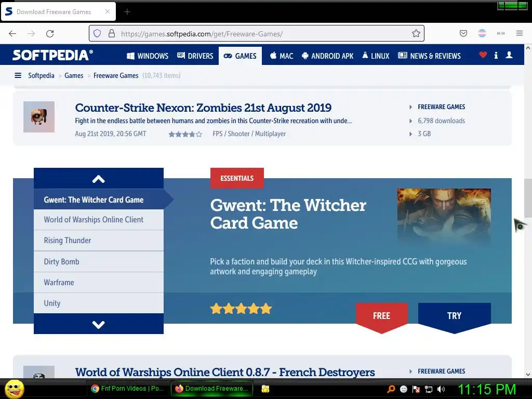532x399 pixels.
Task: Click the magnifier search icon in tray
Action: pos(391,389)
